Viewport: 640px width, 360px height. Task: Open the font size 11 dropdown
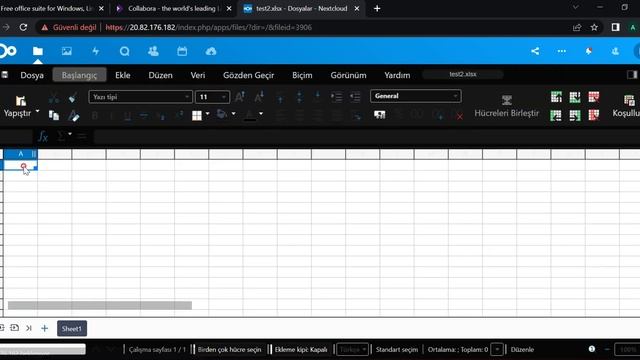212,97
